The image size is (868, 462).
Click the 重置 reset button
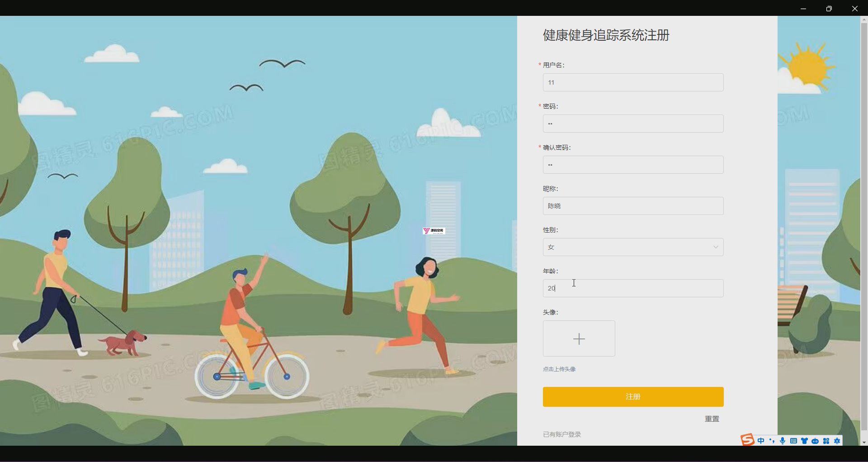pos(712,419)
